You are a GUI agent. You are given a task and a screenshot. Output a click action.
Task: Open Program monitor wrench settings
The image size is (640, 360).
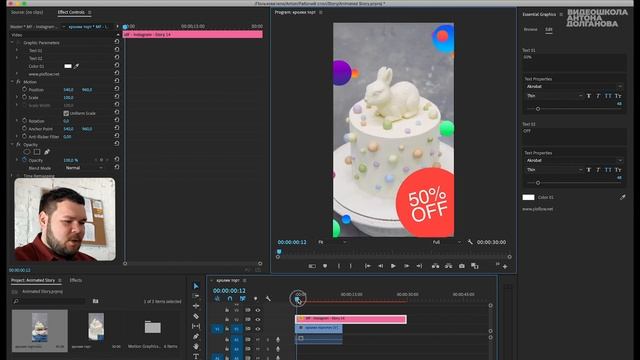coord(470,242)
